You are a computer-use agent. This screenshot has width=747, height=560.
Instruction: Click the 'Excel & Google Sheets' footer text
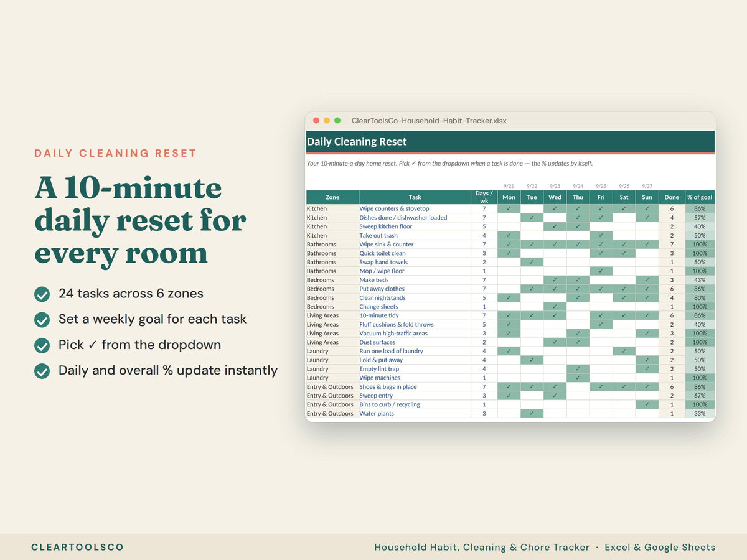tap(660, 548)
